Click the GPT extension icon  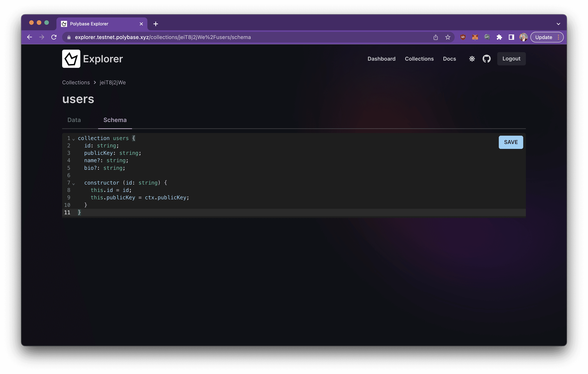pos(487,37)
